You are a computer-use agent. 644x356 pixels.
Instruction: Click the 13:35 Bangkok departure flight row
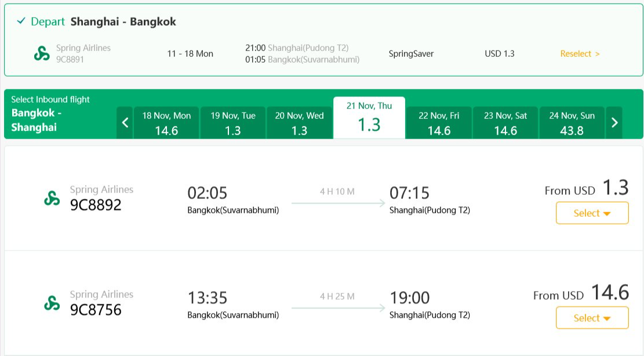pos(323,303)
